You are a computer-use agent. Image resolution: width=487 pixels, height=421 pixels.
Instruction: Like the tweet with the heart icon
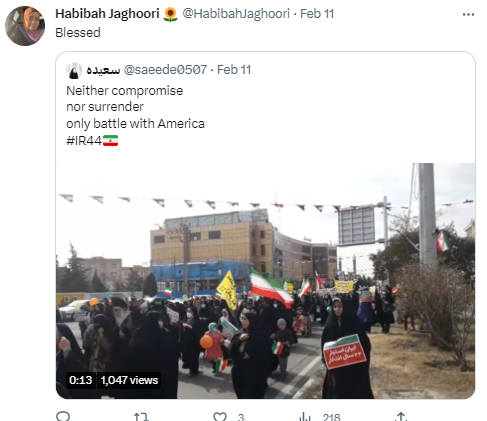click(x=220, y=417)
